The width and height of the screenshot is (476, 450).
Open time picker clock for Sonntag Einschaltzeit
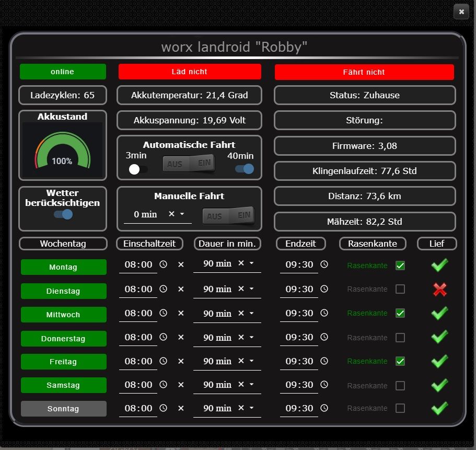pos(164,408)
